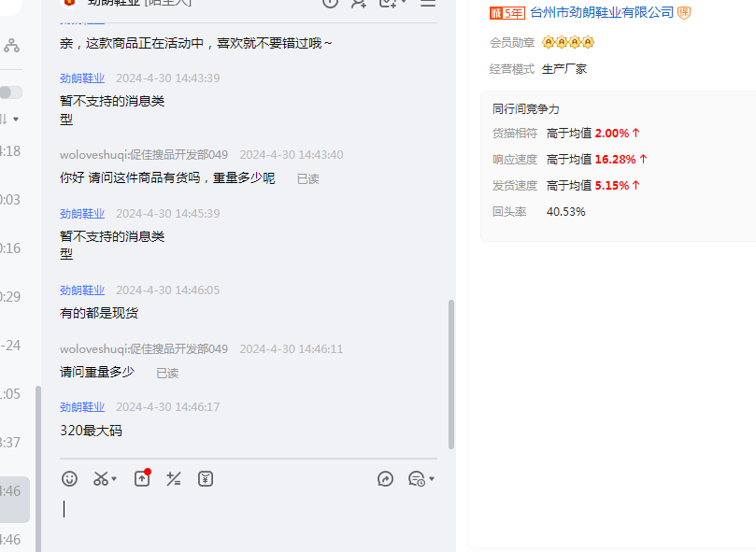Image resolution: width=756 pixels, height=552 pixels.
Task: Open the emoji picker in chat toolbar
Action: click(69, 479)
